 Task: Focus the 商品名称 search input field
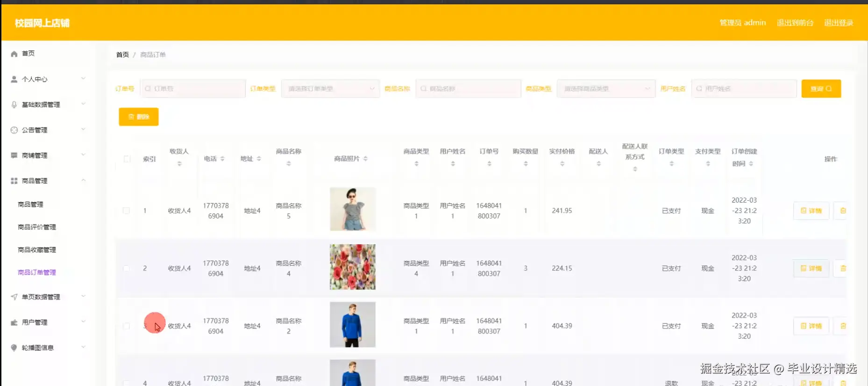pyautogui.click(x=469, y=89)
